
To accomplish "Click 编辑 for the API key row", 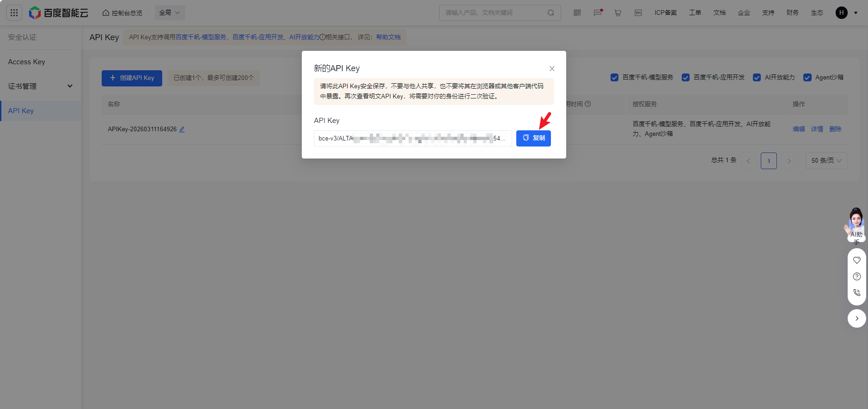I will tap(799, 129).
